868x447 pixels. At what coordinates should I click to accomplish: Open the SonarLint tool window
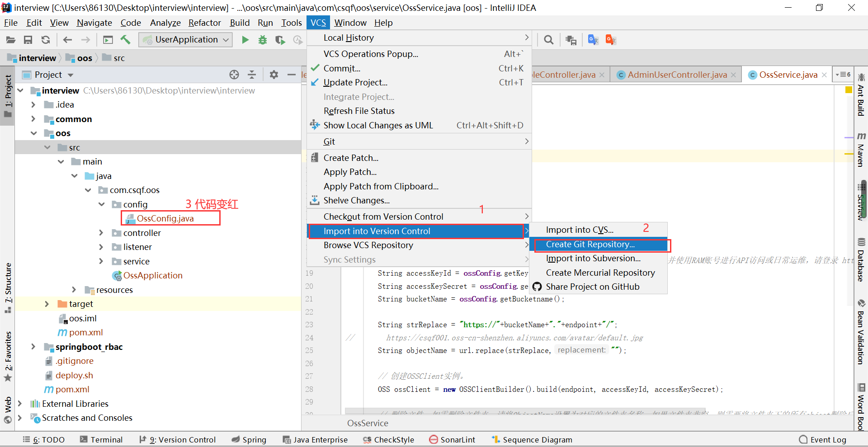452,440
